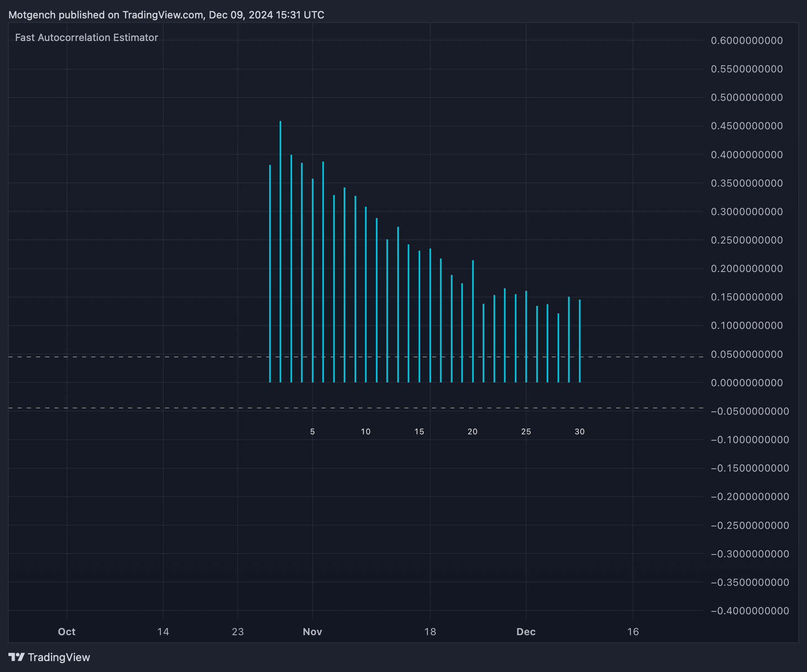
Task: Click the lag label 25 under the bars
Action: click(x=526, y=432)
